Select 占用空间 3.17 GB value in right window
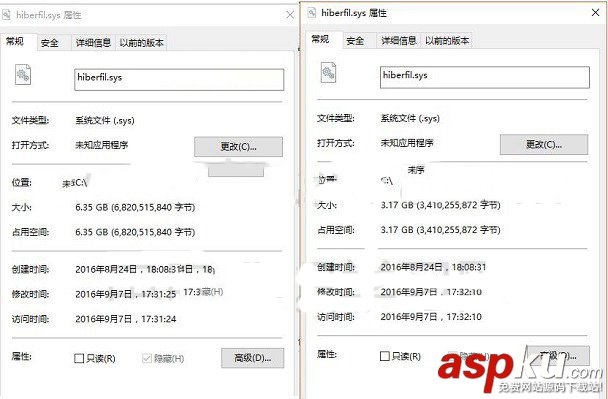 tap(440, 230)
